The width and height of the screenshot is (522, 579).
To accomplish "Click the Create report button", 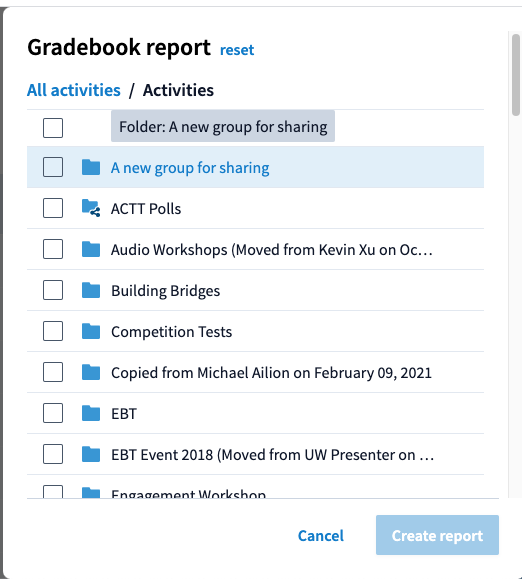I will [437, 535].
